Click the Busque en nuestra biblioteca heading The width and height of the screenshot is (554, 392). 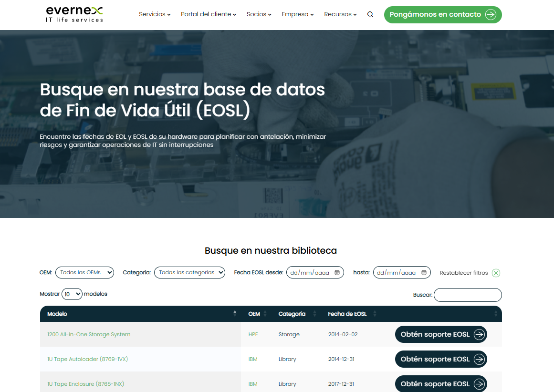point(271,250)
